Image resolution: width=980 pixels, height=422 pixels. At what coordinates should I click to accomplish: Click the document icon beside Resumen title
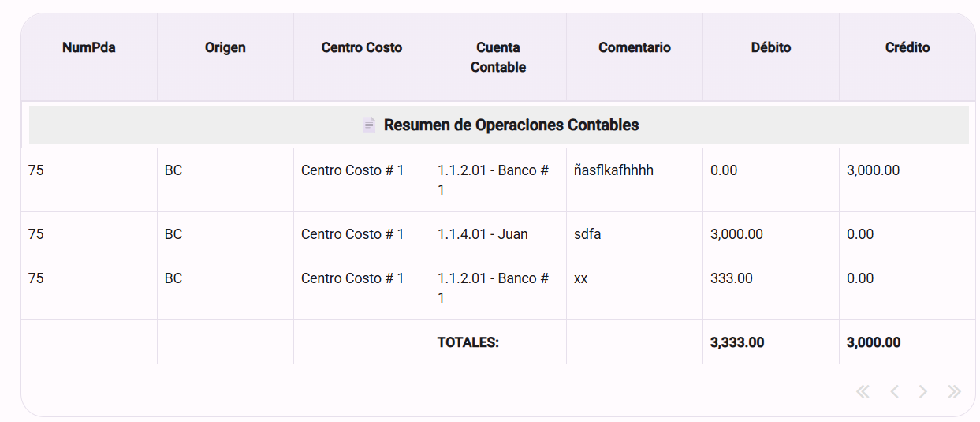click(370, 125)
